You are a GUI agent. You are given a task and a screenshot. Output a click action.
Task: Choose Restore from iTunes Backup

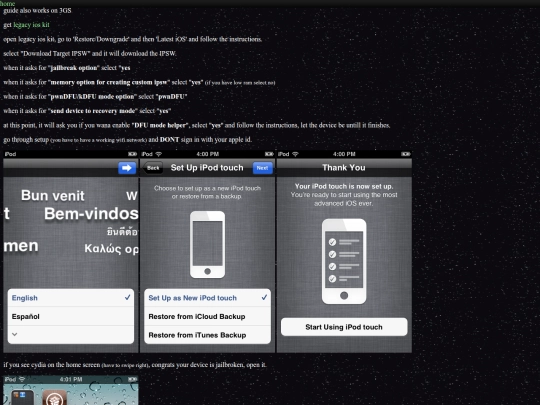pyautogui.click(x=207, y=335)
